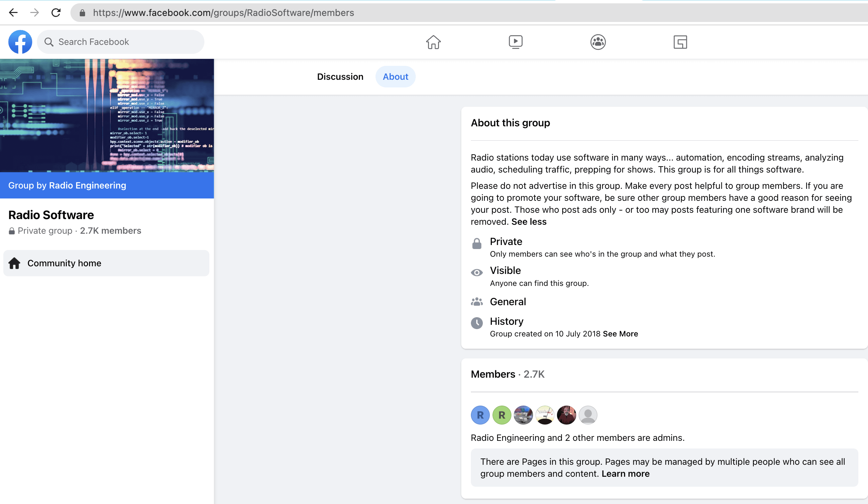Open the green R member avatar
The width and height of the screenshot is (868, 504).
pyautogui.click(x=502, y=415)
